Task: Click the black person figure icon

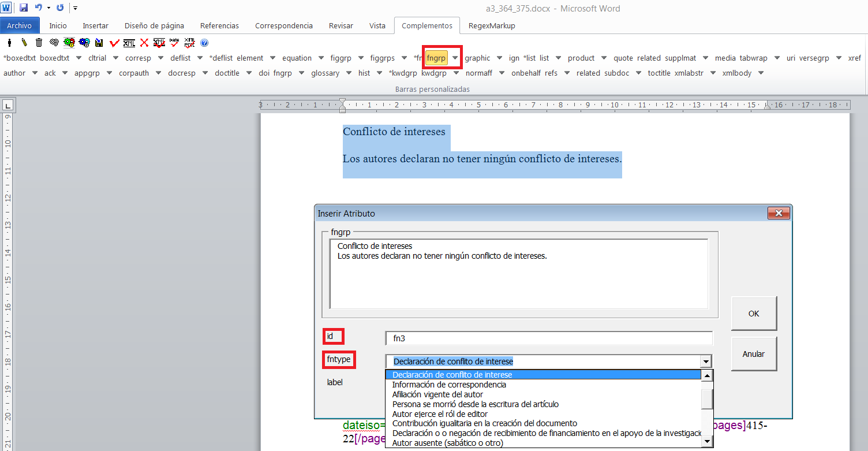Action: pyautogui.click(x=9, y=43)
